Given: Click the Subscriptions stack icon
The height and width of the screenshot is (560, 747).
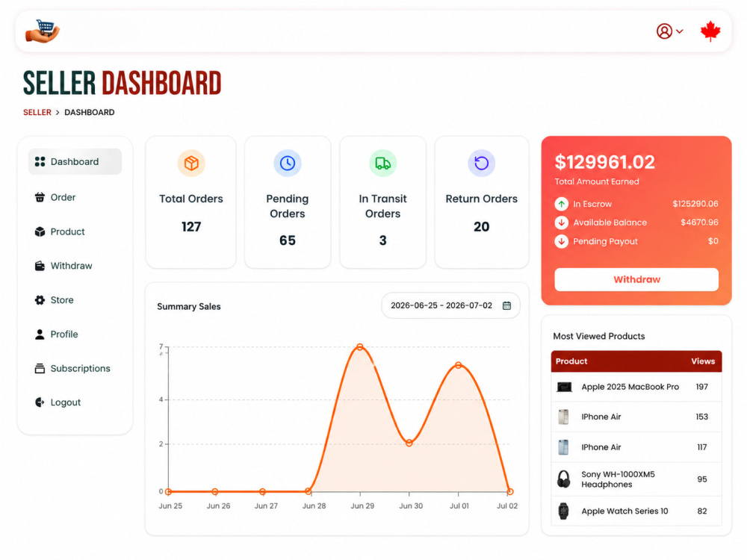Looking at the screenshot, I should click(40, 369).
